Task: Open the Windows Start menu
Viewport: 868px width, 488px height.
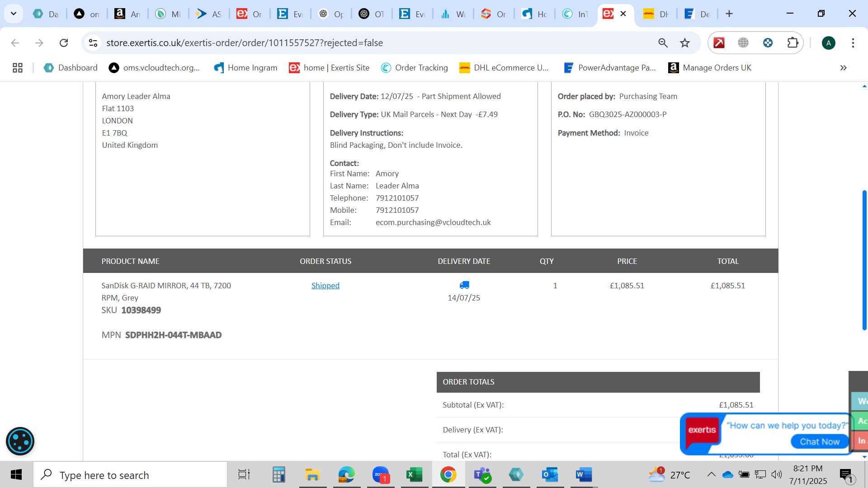Action: pos(16,475)
